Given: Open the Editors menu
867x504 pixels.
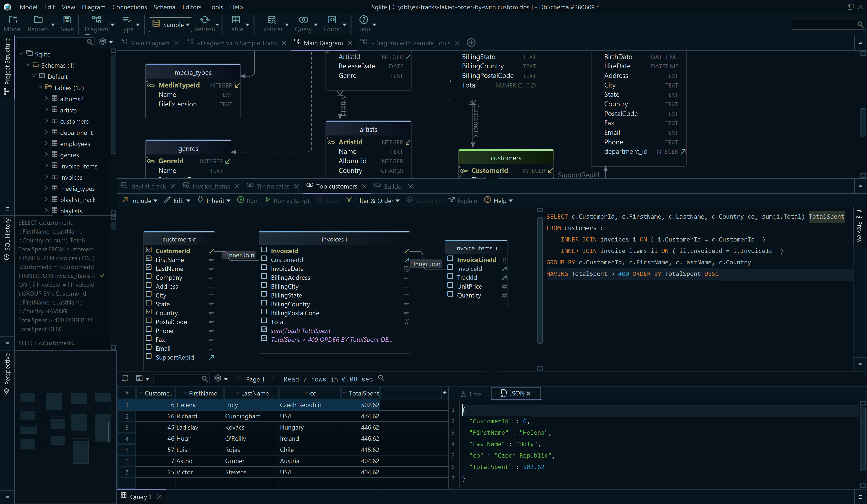Looking at the screenshot, I should pos(192,7).
